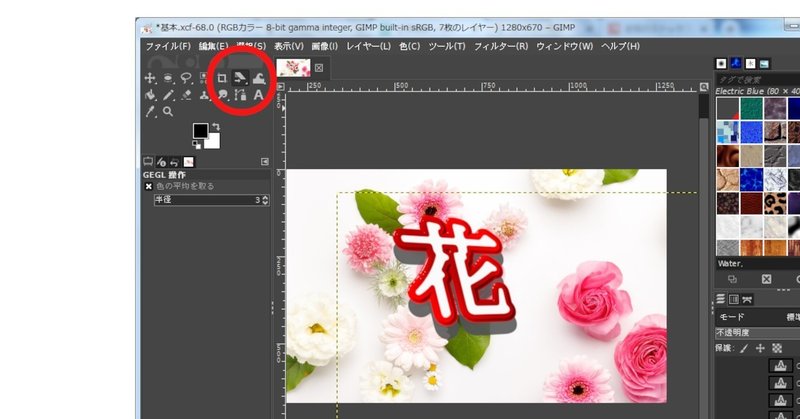800x419 pixels.
Task: Click the 'Water,' tag entry field
Action: pyautogui.click(x=758, y=264)
